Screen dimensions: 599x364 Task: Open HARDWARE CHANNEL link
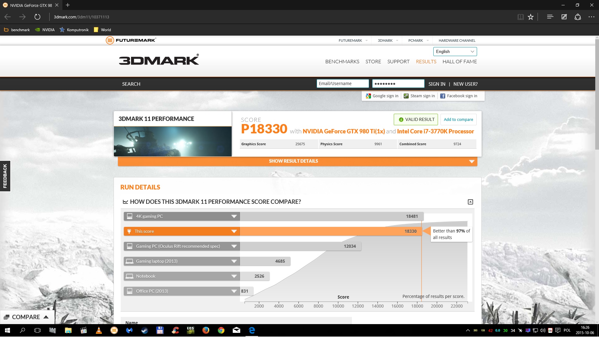click(457, 41)
